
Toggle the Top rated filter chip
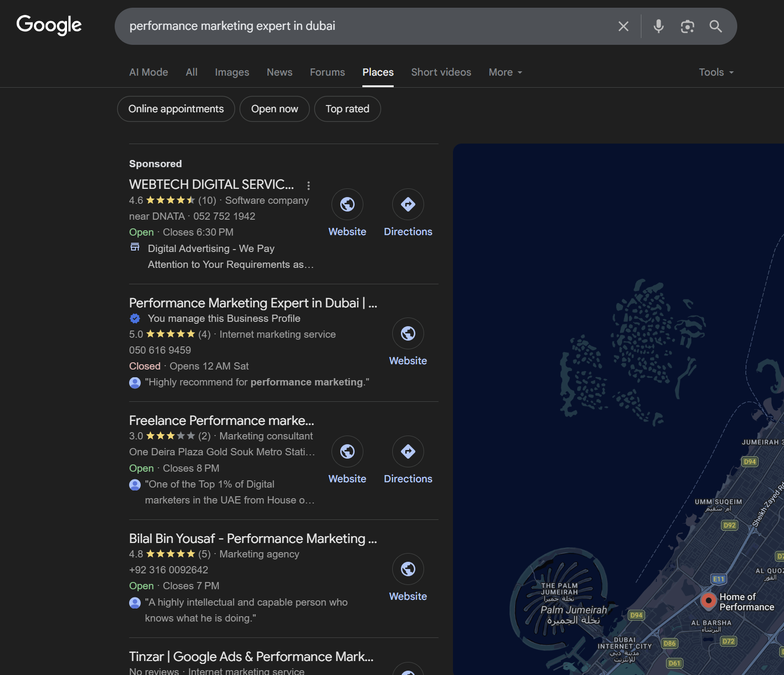347,109
